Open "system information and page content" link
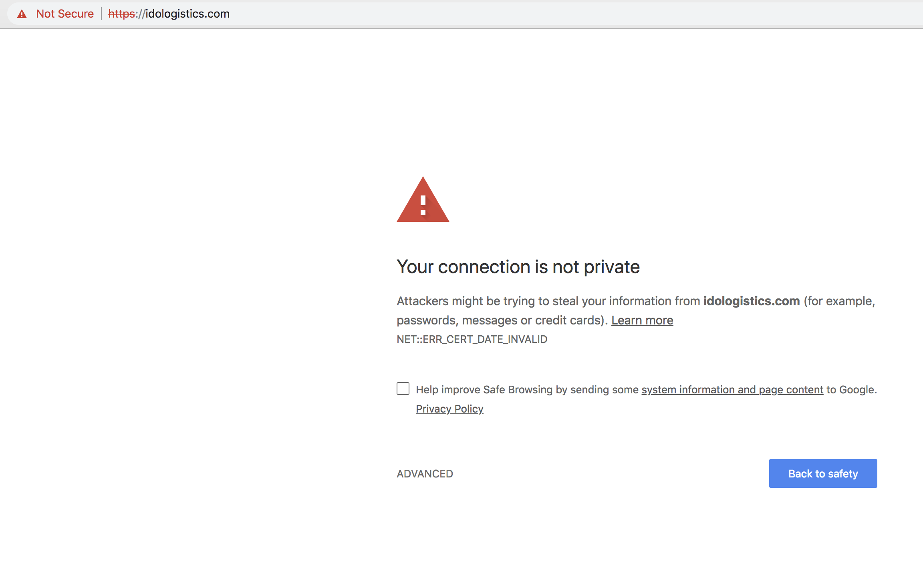The height and width of the screenshot is (588, 923). (x=732, y=390)
